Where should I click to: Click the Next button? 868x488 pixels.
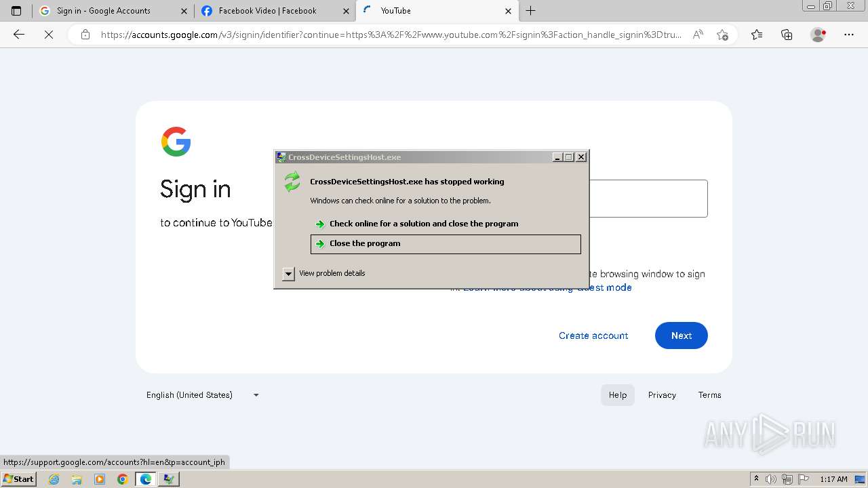(682, 335)
